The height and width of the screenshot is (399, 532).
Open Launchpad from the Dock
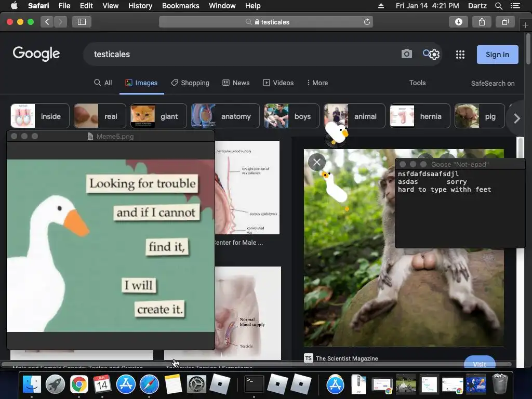[55, 384]
